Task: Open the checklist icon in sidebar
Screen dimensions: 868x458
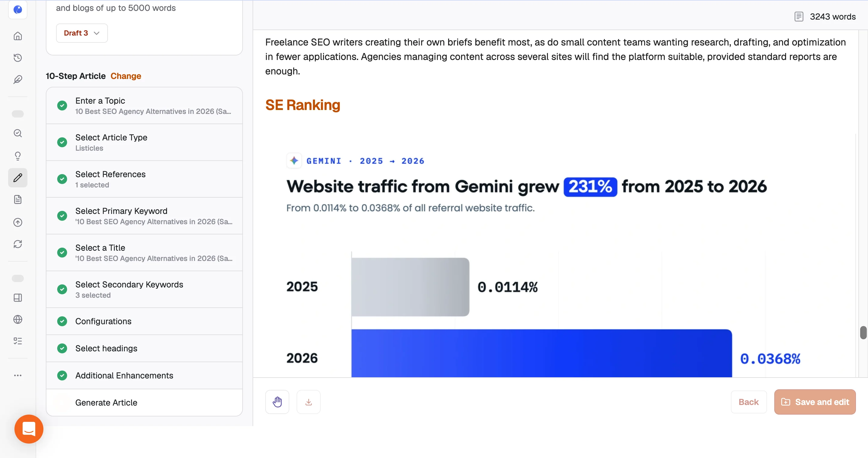Action: (x=18, y=341)
